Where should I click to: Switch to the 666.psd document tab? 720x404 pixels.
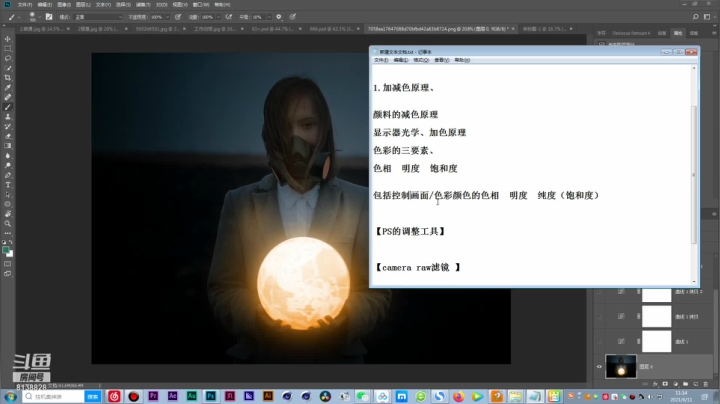point(331,28)
